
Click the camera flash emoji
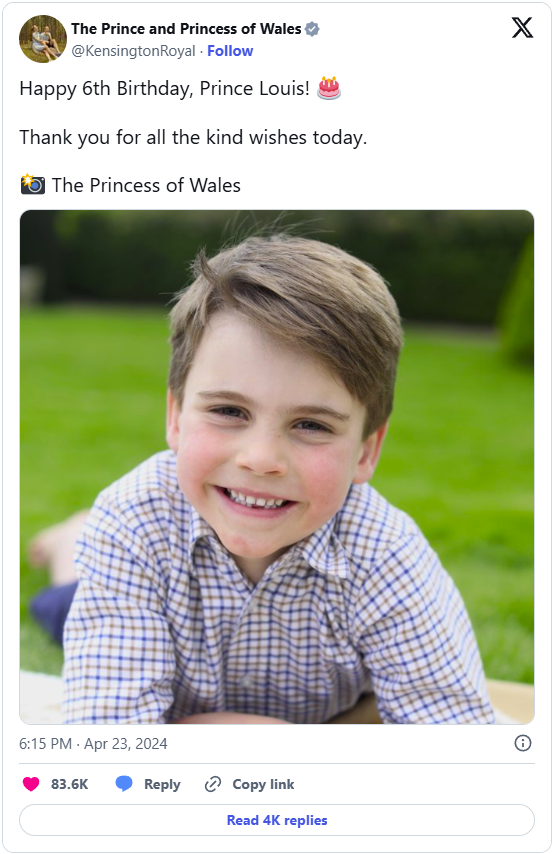(33, 185)
